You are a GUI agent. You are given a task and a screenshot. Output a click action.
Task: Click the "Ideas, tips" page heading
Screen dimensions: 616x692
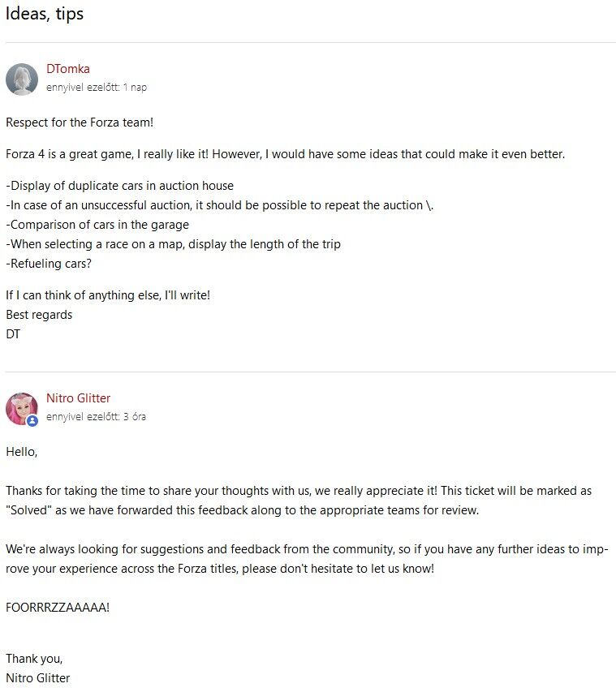coord(45,14)
